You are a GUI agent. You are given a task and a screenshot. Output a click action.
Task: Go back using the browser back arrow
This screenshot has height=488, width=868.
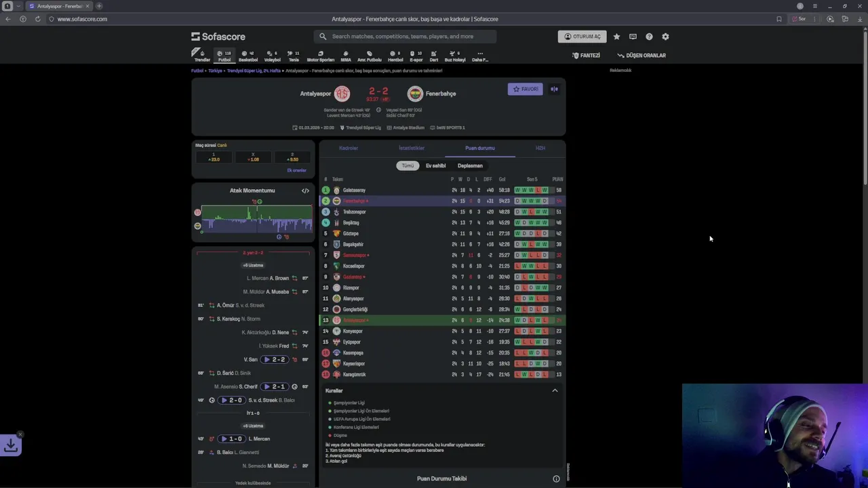pyautogui.click(x=8, y=19)
